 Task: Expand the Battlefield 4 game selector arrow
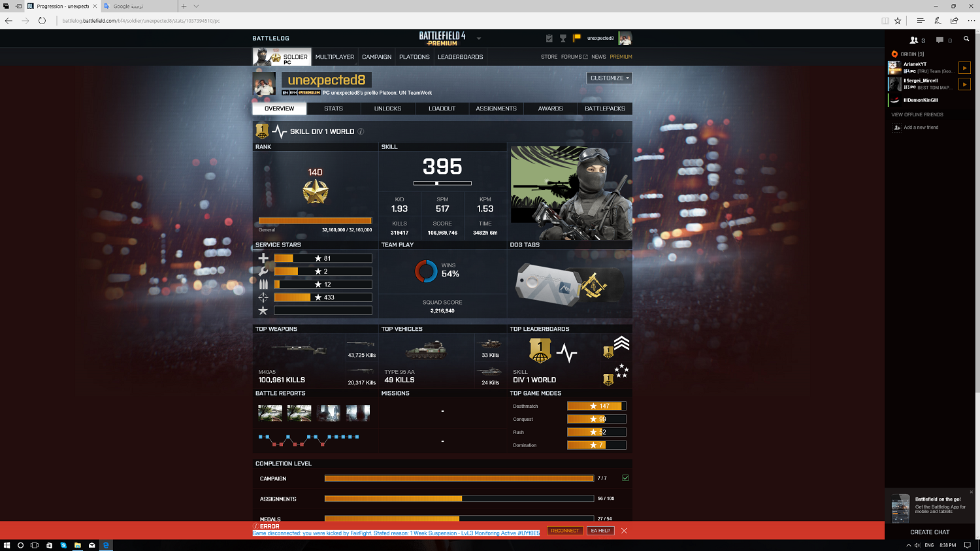click(x=479, y=38)
